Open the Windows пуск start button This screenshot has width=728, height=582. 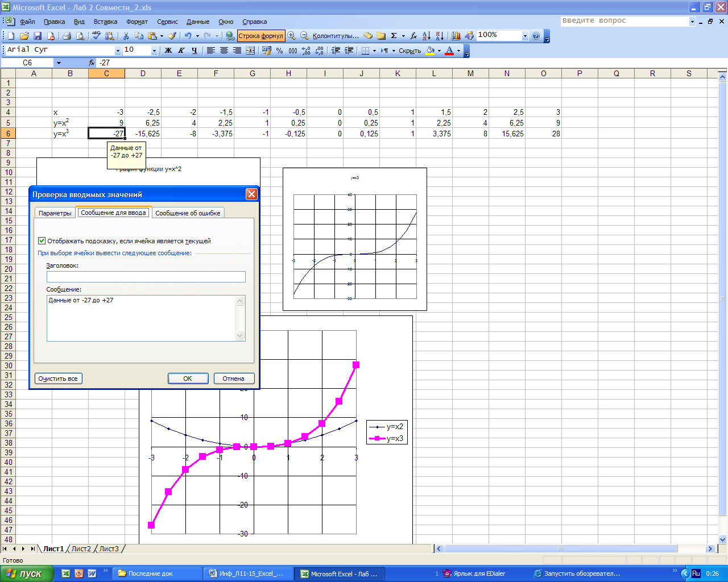coord(27,573)
